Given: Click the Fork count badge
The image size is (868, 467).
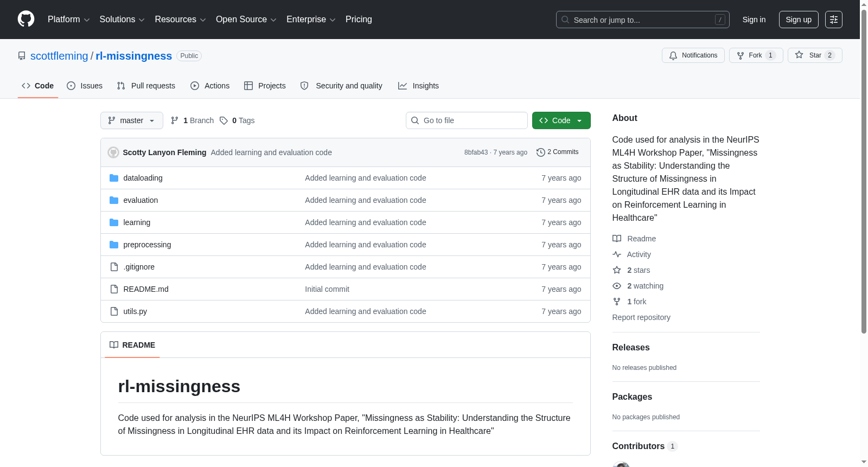Looking at the screenshot, I should (x=770, y=55).
